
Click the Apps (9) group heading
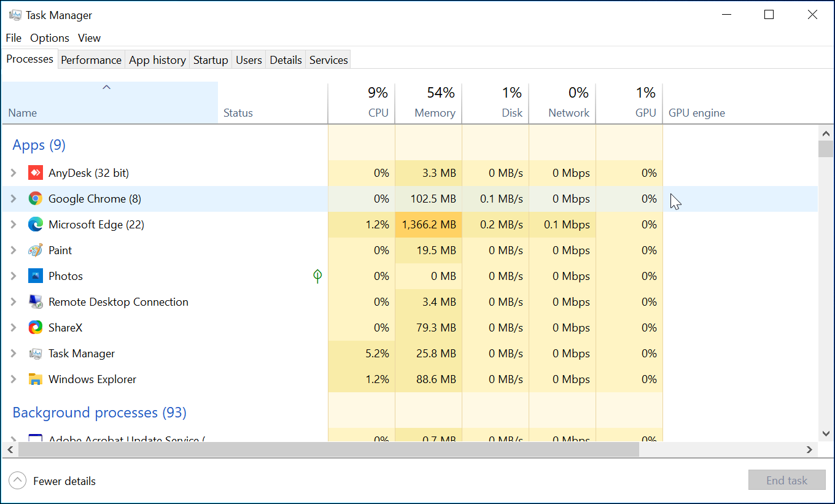pos(39,145)
